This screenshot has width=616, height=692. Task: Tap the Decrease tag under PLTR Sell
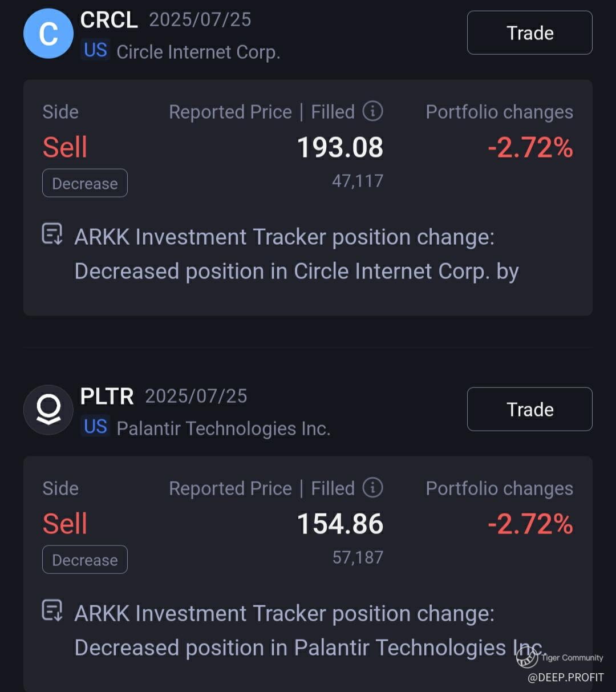(x=85, y=560)
